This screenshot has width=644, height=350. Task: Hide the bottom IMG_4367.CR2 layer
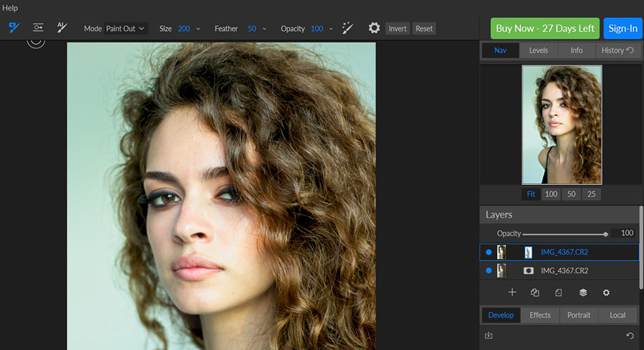(488, 271)
